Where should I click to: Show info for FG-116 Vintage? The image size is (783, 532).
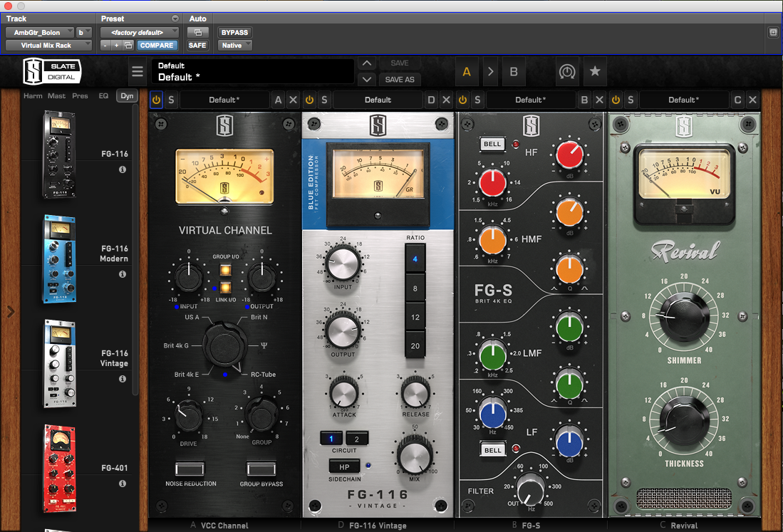pyautogui.click(x=123, y=379)
